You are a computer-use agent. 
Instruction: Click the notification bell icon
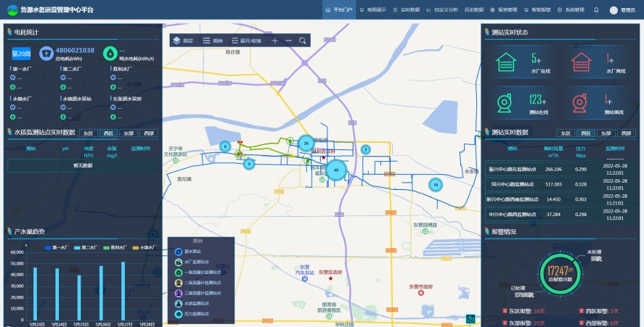(596, 10)
